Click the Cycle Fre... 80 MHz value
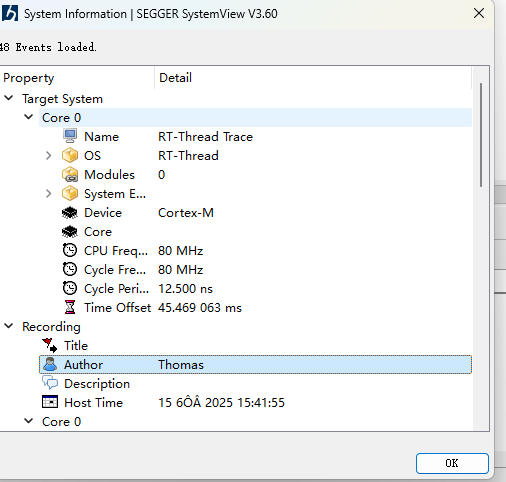The height and width of the screenshot is (482, 506). [x=180, y=270]
